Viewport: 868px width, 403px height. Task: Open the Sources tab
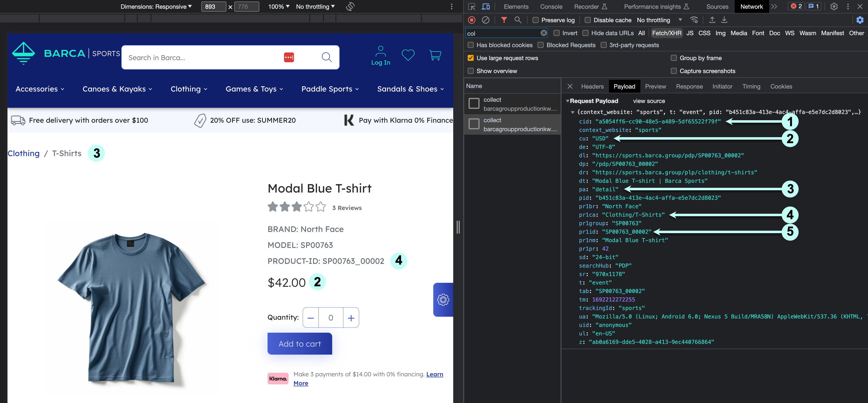pos(717,6)
